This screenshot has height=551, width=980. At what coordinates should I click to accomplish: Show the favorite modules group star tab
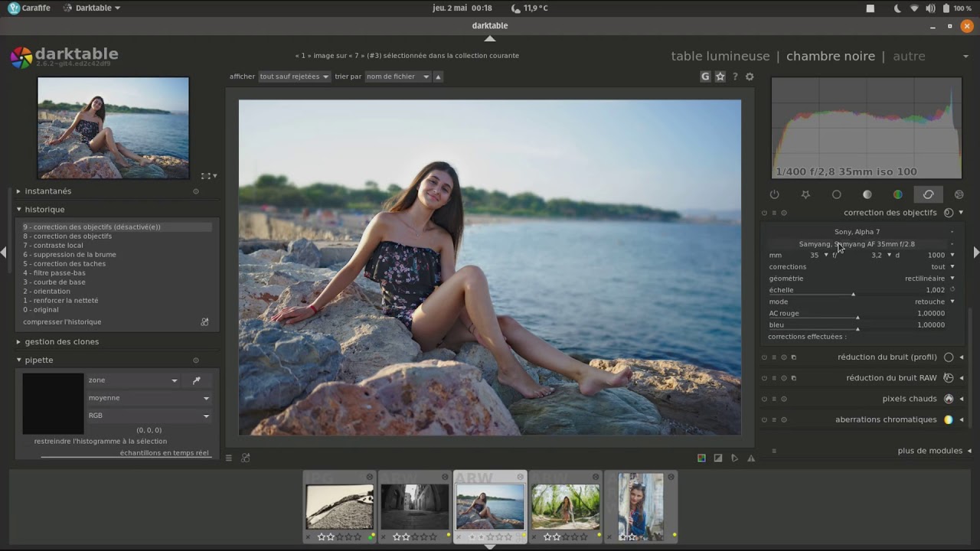click(805, 194)
